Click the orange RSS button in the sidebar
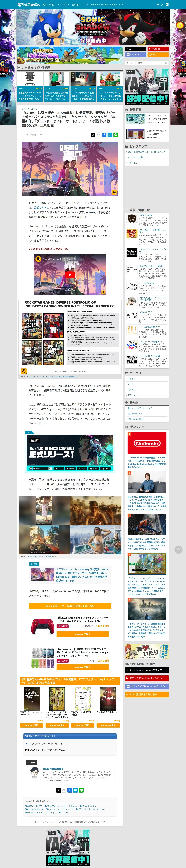186x868 pixels. [x=158, y=55]
